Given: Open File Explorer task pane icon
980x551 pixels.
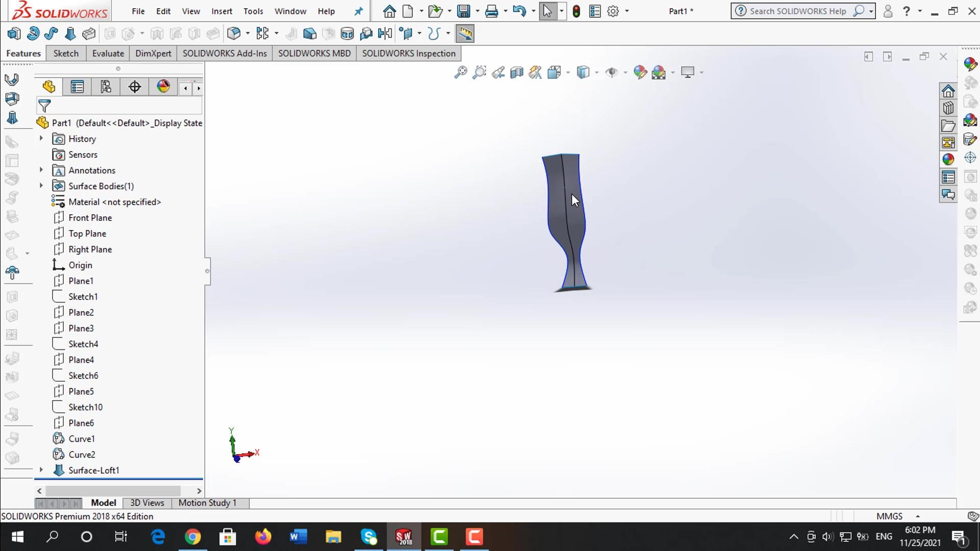Looking at the screenshot, I should (948, 126).
